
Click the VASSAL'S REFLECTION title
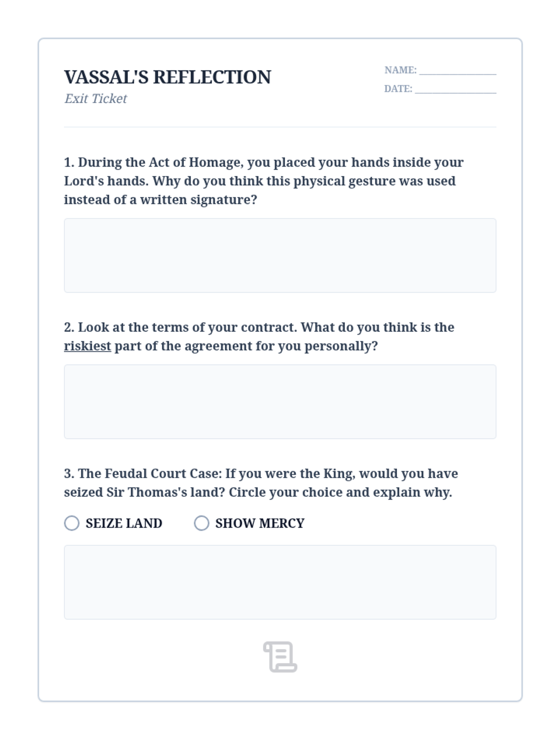click(x=168, y=77)
